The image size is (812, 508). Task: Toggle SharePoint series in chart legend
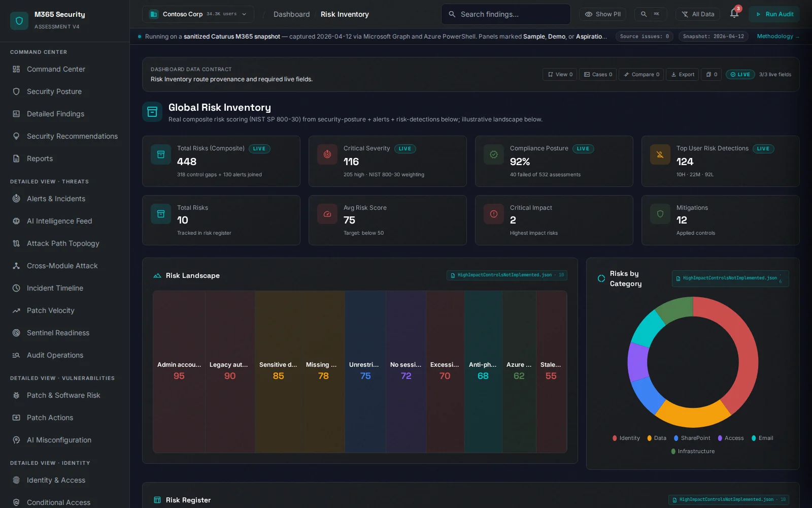pos(692,438)
